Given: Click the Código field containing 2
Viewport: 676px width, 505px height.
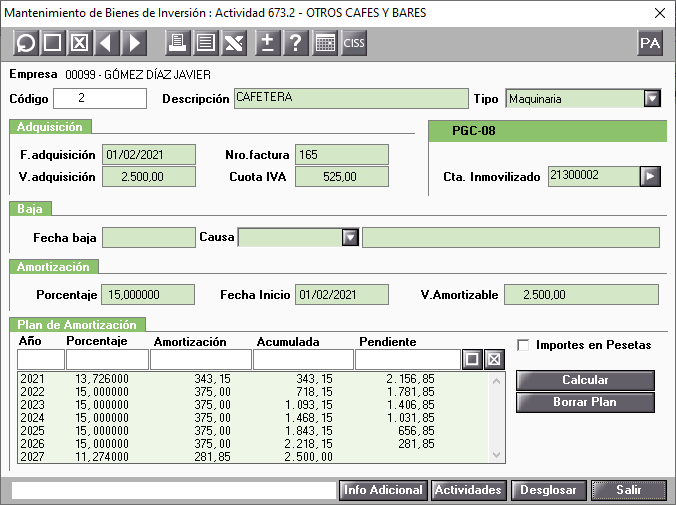Looking at the screenshot, I should tap(100, 98).
